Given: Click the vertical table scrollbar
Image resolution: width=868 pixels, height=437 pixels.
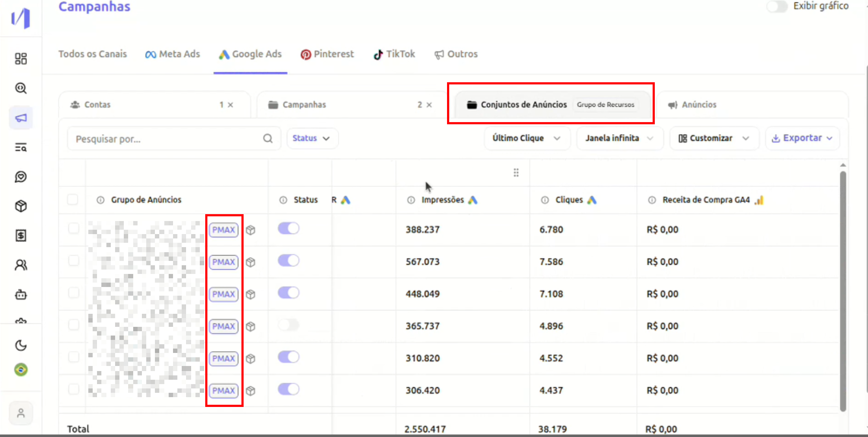Looking at the screenshot, I should (x=843, y=290).
